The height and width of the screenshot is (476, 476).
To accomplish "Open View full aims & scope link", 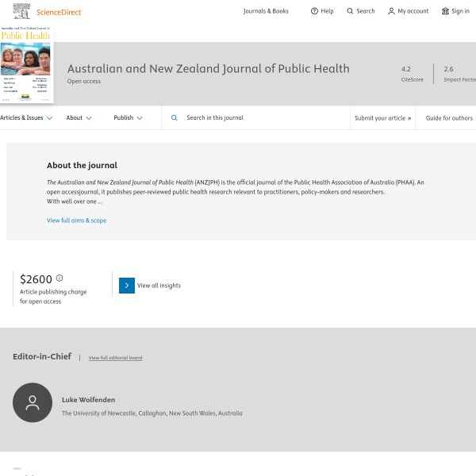I will (76, 221).
